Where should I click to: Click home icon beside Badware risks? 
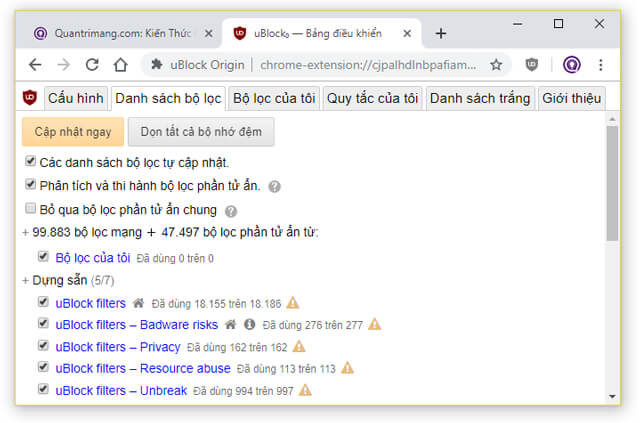click(x=231, y=325)
